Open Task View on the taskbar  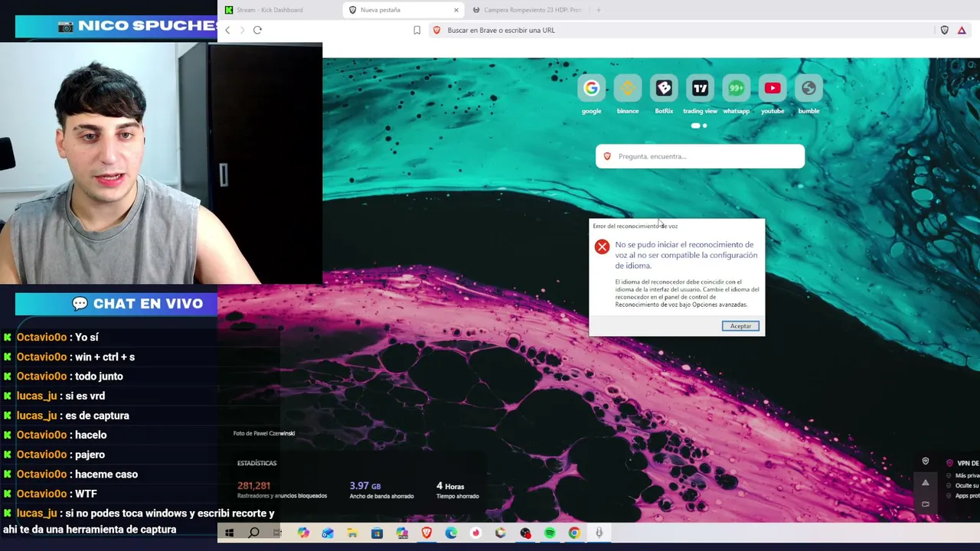coord(278,533)
